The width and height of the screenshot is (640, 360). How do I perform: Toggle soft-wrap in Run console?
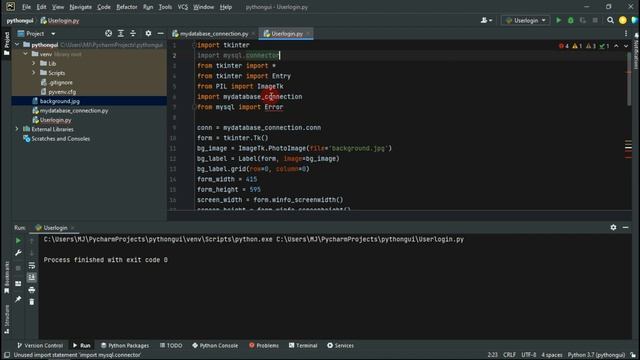coord(31,266)
